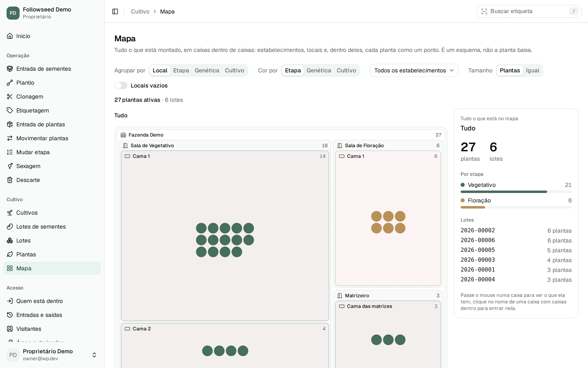
Task: Focus the Buscar etiqueta search field
Action: (529, 11)
